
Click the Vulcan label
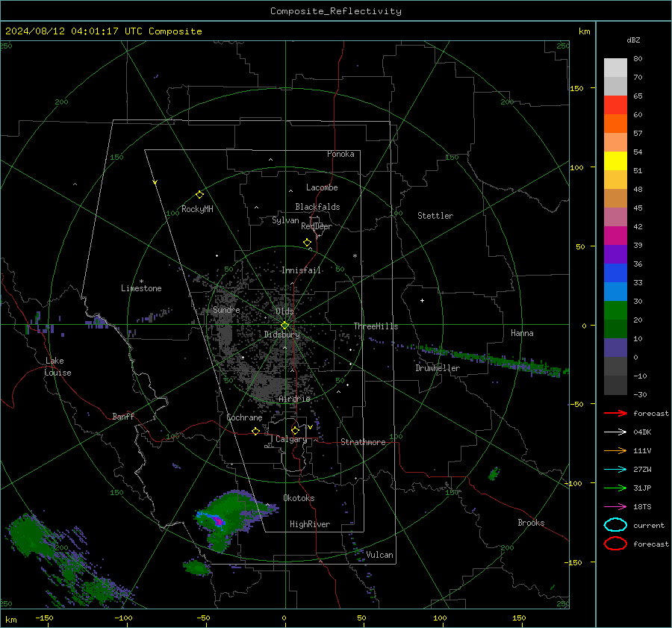pos(380,555)
